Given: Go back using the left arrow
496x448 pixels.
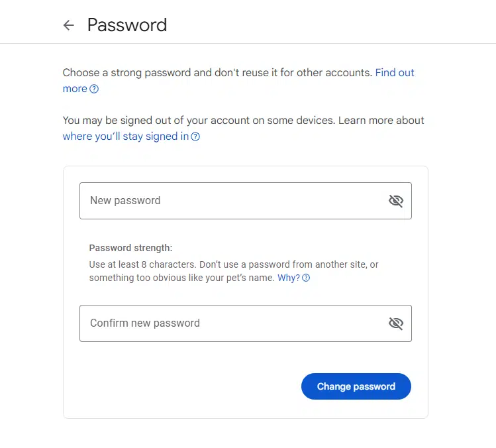Looking at the screenshot, I should [x=69, y=25].
